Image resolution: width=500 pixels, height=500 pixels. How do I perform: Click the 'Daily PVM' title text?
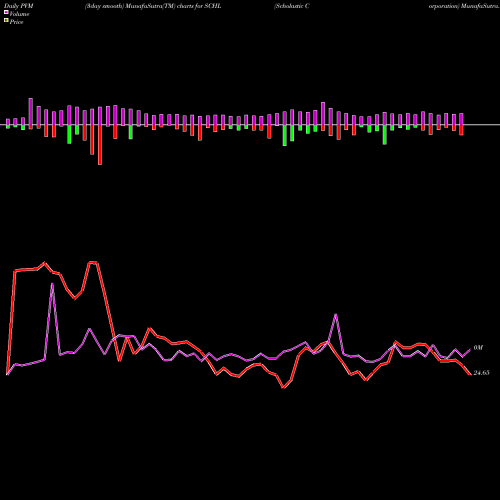point(19,6)
